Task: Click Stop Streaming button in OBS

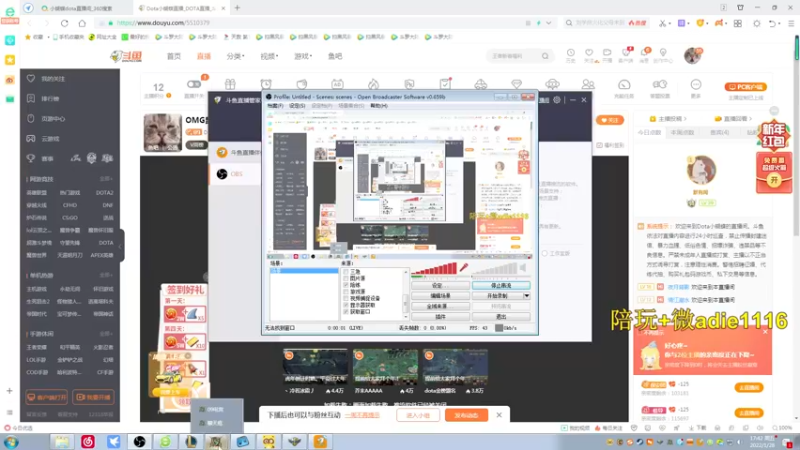Action: 501,286
